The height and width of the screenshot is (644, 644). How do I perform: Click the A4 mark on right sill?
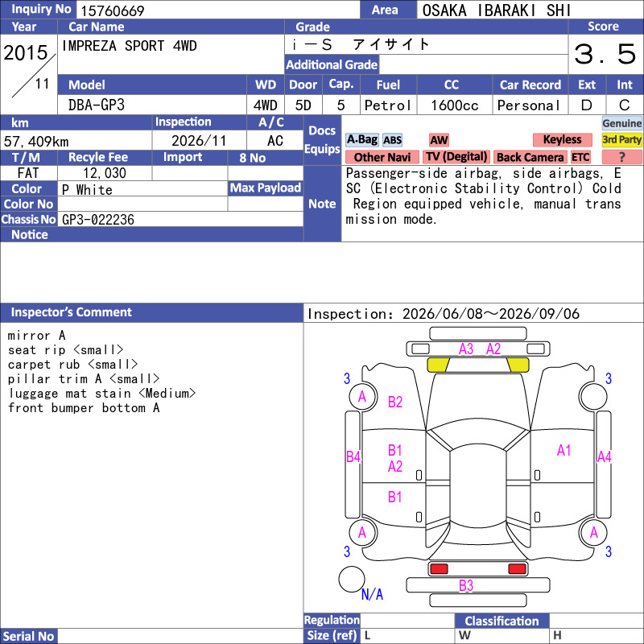(605, 456)
